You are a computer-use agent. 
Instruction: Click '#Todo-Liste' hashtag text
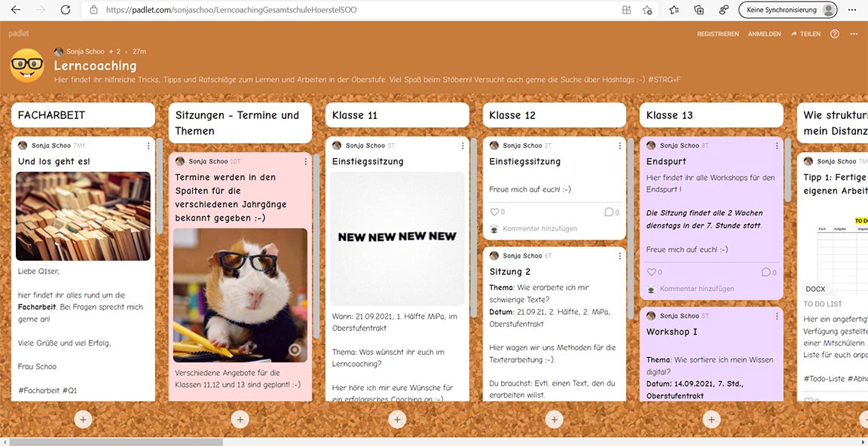pos(824,378)
